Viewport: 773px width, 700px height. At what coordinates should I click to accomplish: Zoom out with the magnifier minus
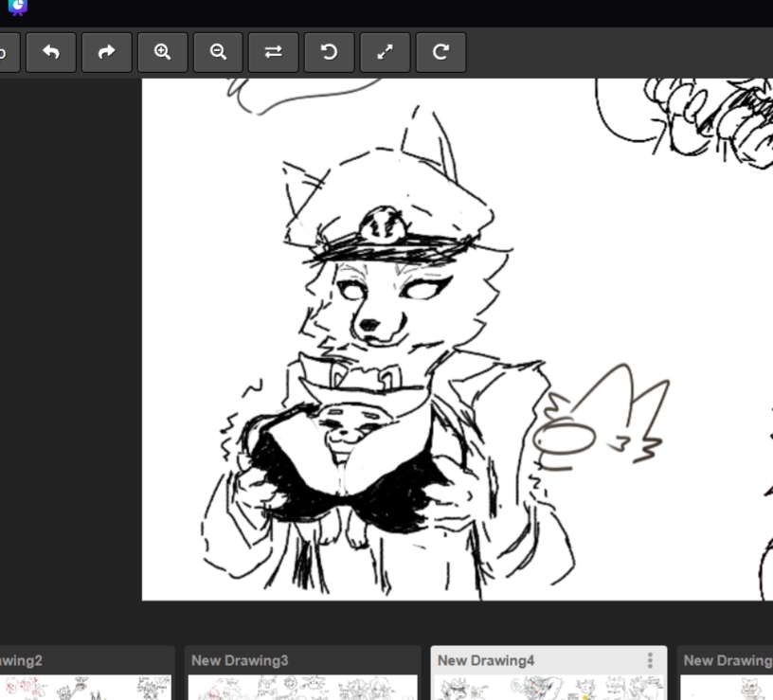218,53
